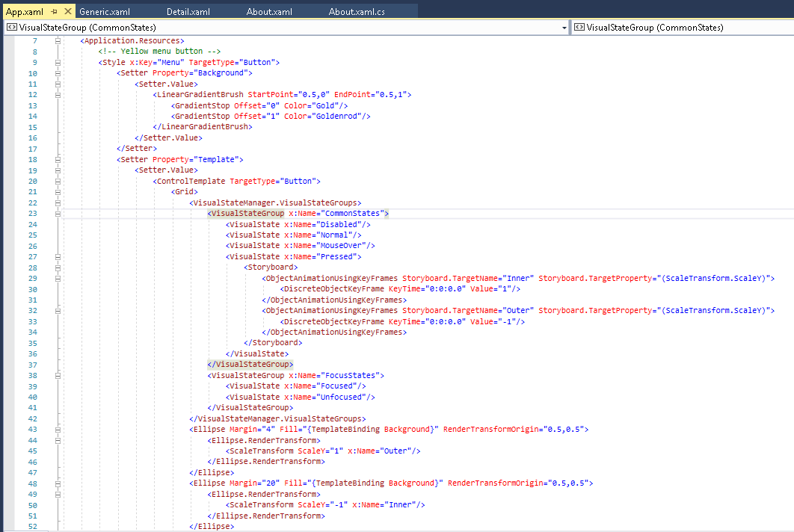Viewport: 794px width, 532px height.
Task: Click the closing Storyboard tag
Action: pyautogui.click(x=273, y=343)
